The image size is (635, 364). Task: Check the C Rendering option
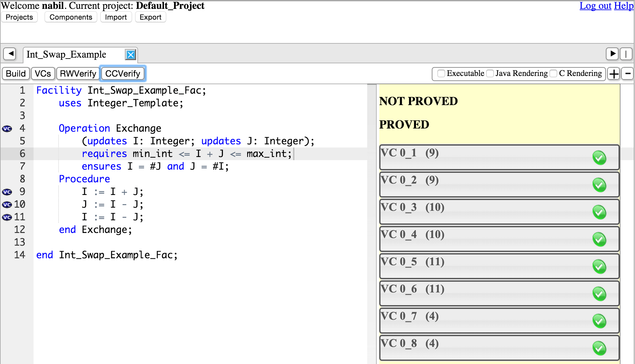(553, 73)
